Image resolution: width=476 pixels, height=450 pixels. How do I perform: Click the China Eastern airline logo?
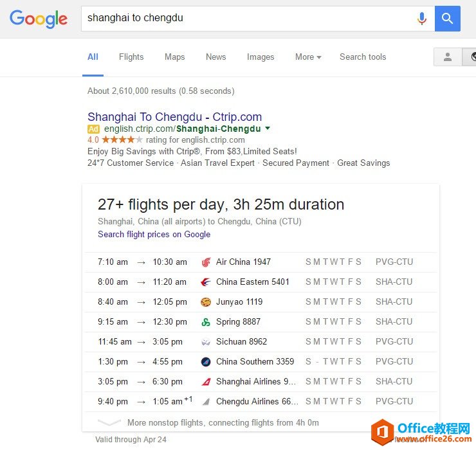coord(206,282)
